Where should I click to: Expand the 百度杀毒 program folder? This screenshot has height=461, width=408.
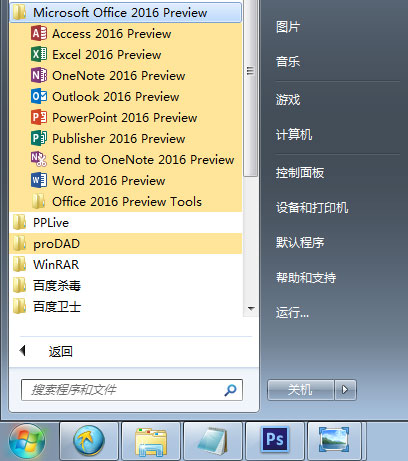click(126, 285)
